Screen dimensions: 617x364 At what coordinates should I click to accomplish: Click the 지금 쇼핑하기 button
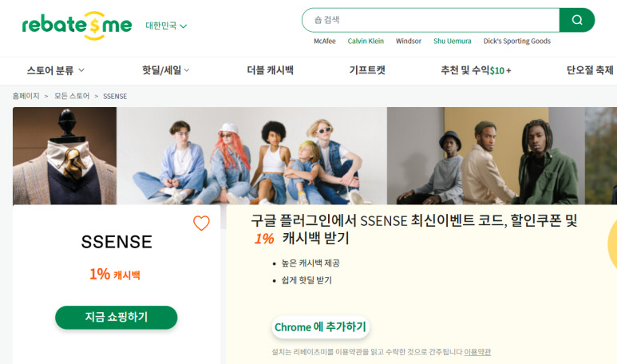click(116, 317)
